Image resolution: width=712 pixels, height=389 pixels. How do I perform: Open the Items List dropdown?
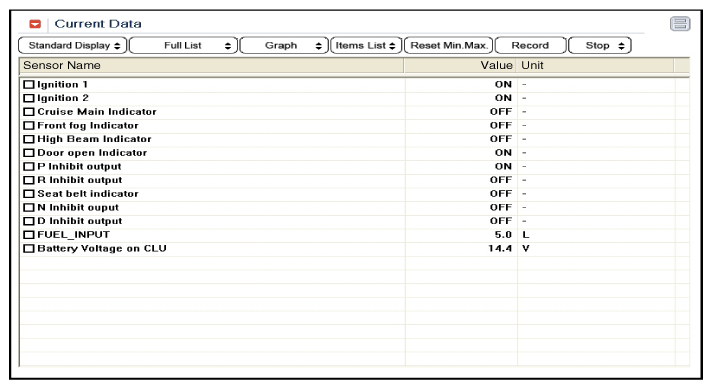coord(366,45)
